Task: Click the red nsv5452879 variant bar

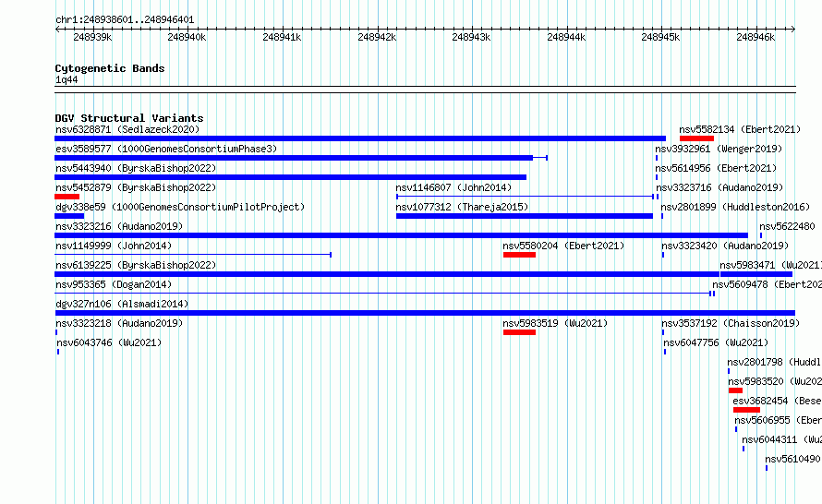Action: (x=67, y=197)
